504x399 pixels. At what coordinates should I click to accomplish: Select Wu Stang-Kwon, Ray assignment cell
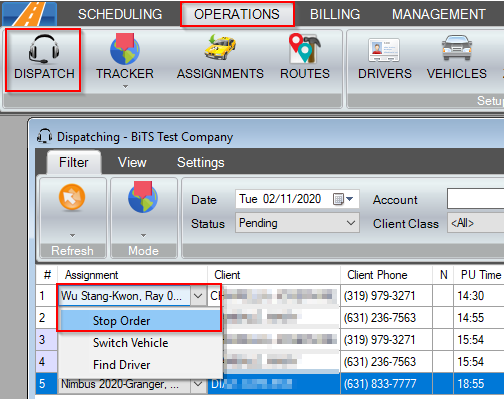pyautogui.click(x=124, y=296)
